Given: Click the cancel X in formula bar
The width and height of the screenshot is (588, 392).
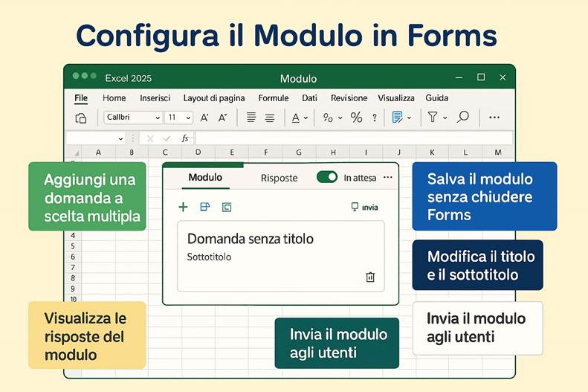Looking at the screenshot, I should pyautogui.click(x=150, y=139).
